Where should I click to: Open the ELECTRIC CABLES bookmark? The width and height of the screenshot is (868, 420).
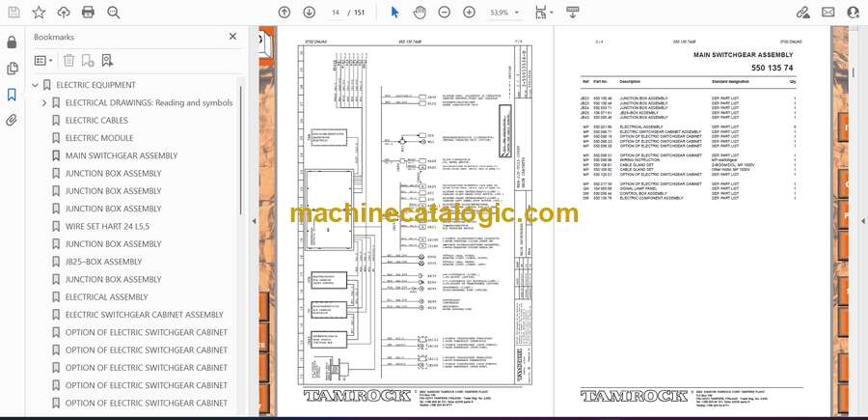point(96,121)
